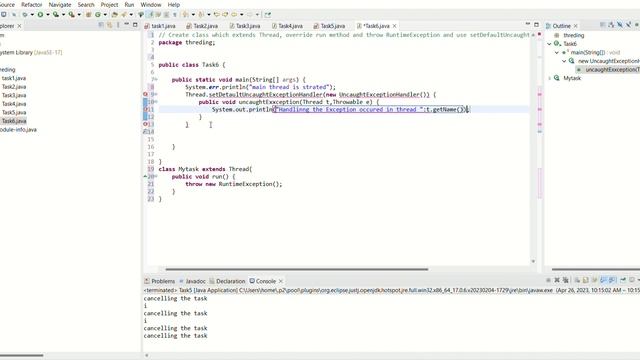Open the Project menu
Screen dimensions: 640x360
pyautogui.click(x=109, y=4)
